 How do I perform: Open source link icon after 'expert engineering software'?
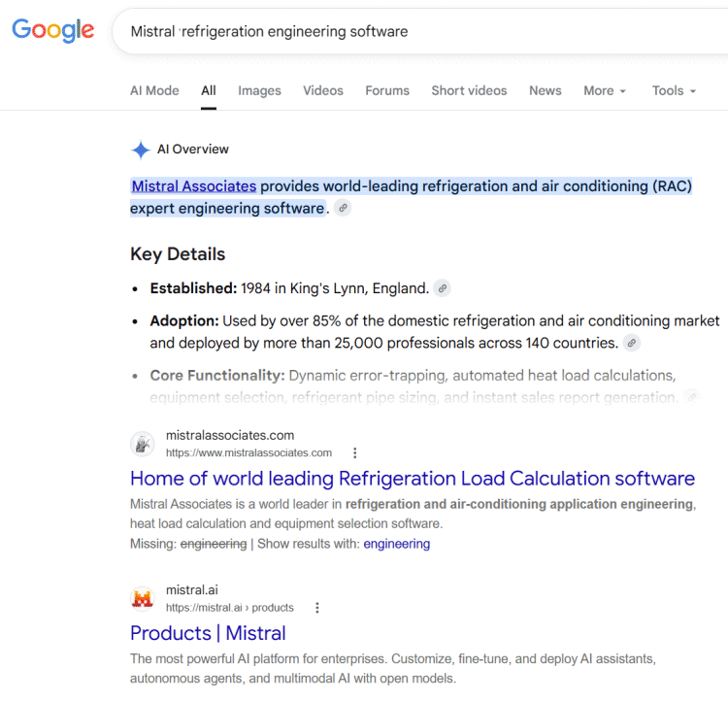click(343, 208)
